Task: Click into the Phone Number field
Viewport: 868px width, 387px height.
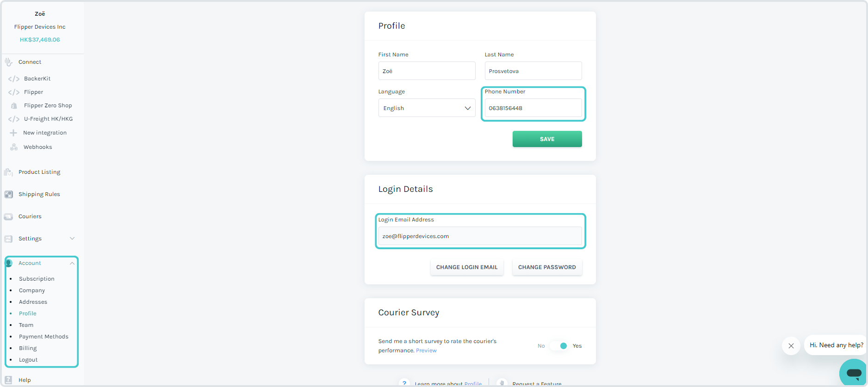Action: pyautogui.click(x=533, y=108)
